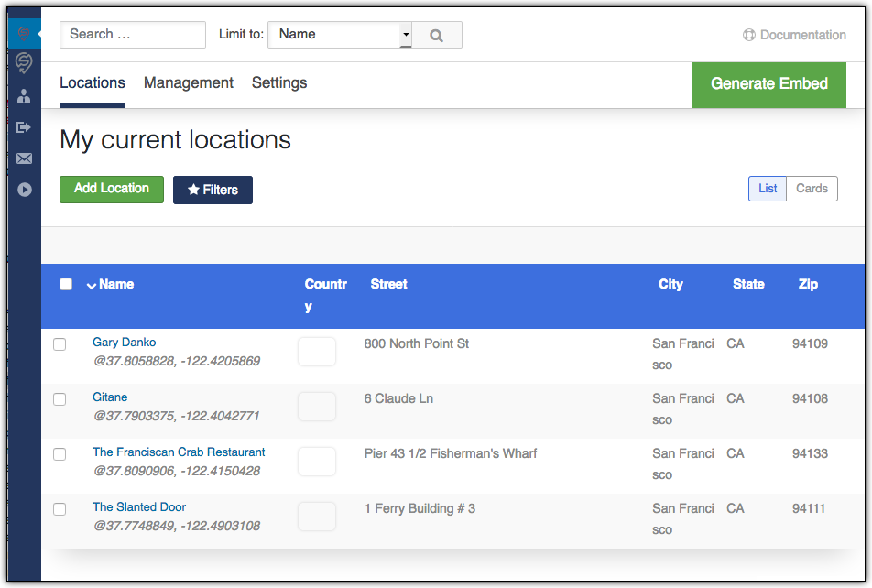Screen dimensions: 872x588
Task: Open the Settings tab
Action: tap(278, 82)
